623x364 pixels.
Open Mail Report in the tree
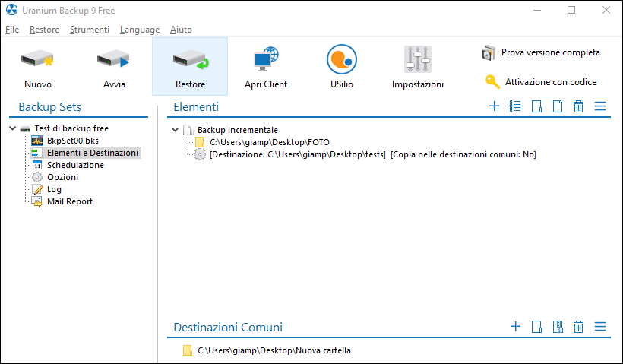pyautogui.click(x=70, y=201)
